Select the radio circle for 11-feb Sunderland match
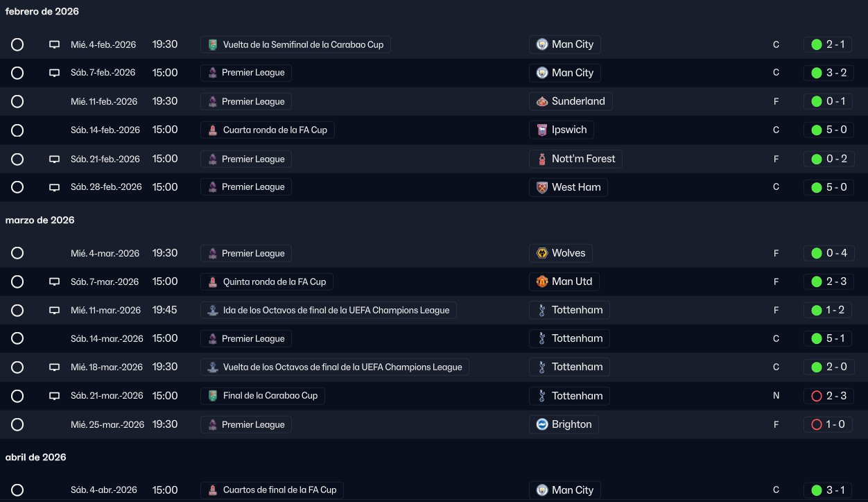 click(x=17, y=101)
